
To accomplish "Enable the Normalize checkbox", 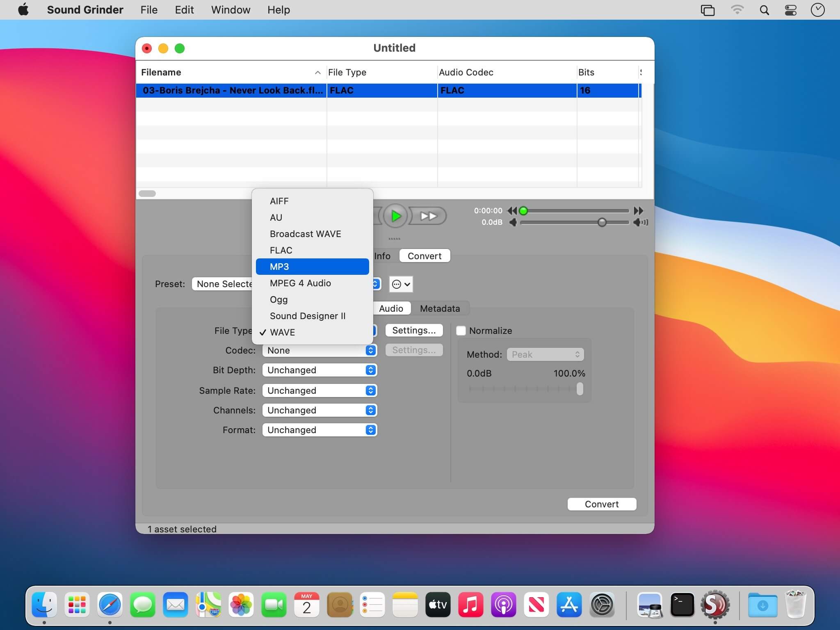I will click(461, 331).
